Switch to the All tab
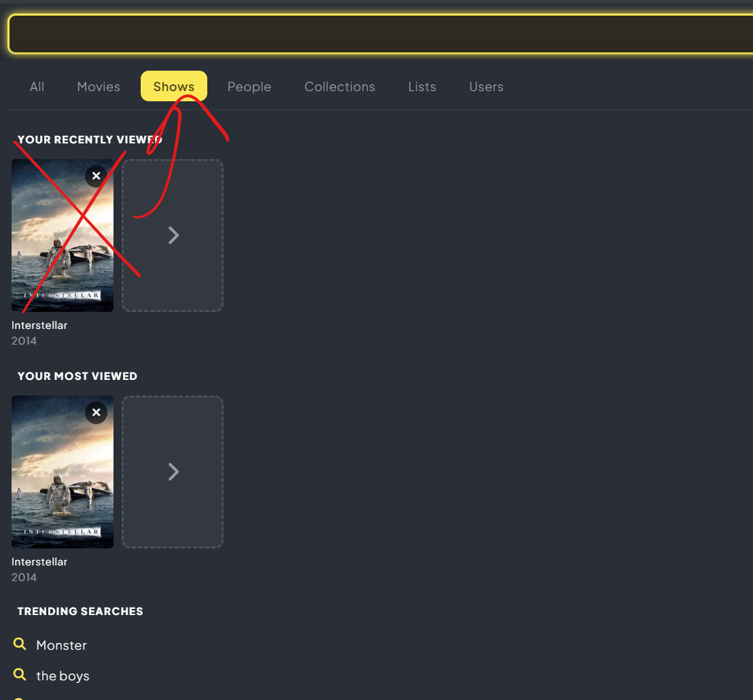 (x=37, y=86)
